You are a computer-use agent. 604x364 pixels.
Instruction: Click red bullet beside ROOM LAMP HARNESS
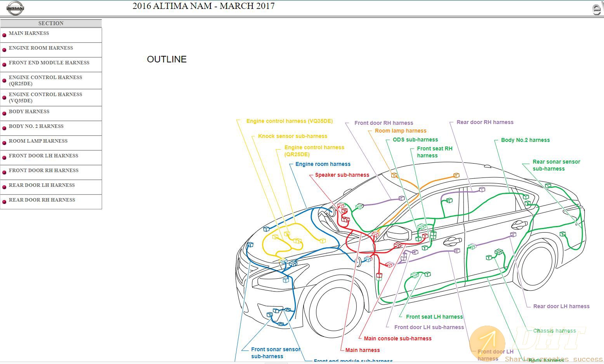coord(4,143)
